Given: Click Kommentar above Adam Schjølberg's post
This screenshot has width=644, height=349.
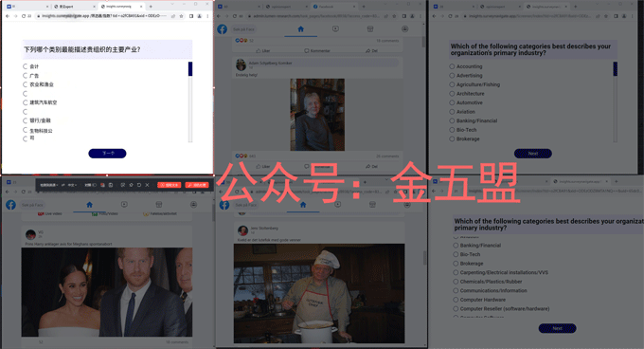Looking at the screenshot, I should (317, 50).
